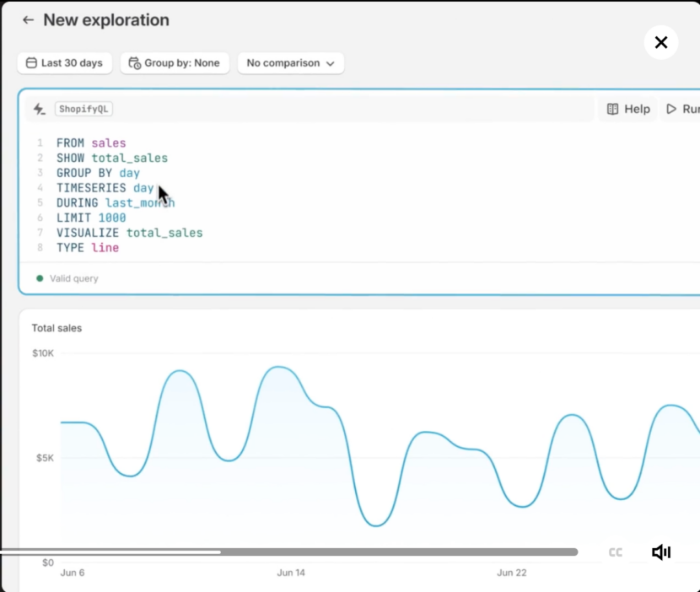
Task: Toggle captions using the CC control
Action: click(615, 552)
